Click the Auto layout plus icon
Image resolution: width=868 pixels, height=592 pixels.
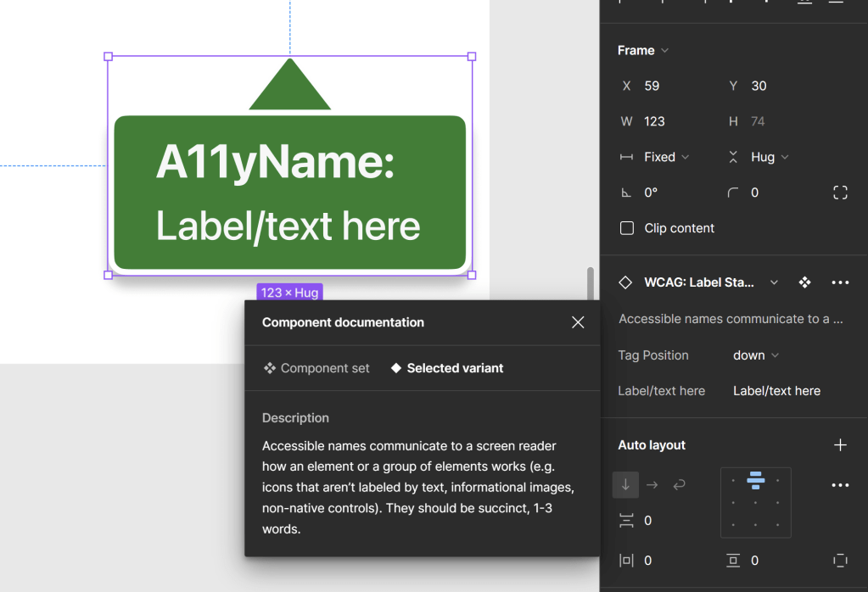click(840, 445)
